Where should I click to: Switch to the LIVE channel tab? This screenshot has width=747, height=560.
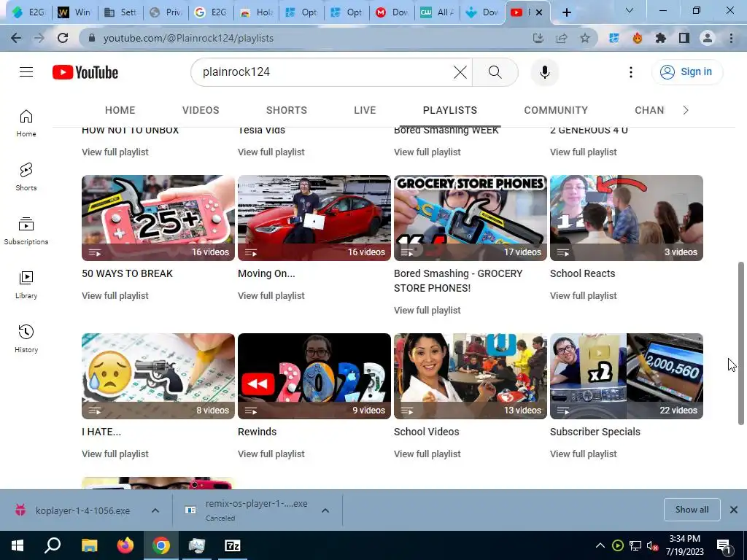pos(365,110)
